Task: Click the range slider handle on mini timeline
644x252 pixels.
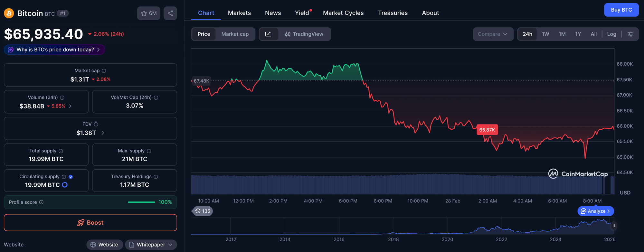Action: tap(613, 226)
